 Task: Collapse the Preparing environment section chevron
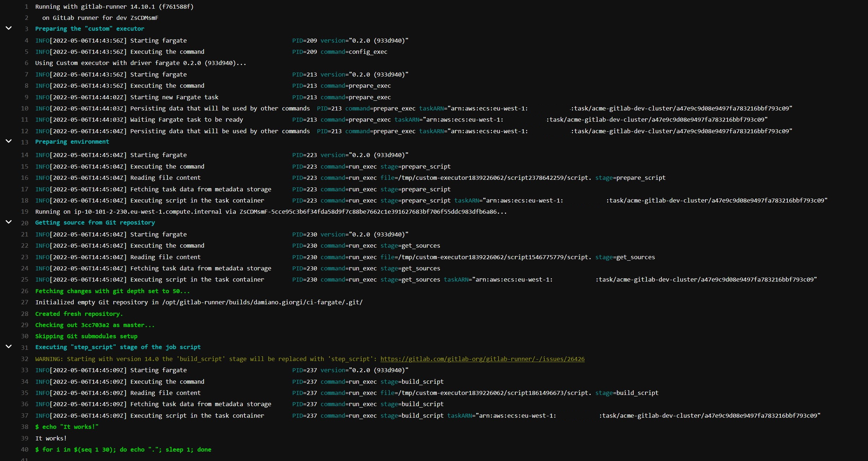pos(9,141)
